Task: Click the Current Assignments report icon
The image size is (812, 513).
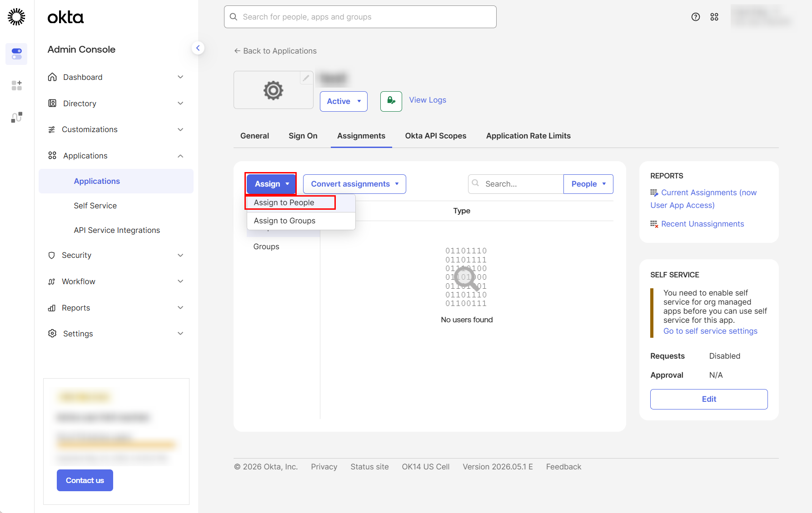Action: pyautogui.click(x=654, y=193)
